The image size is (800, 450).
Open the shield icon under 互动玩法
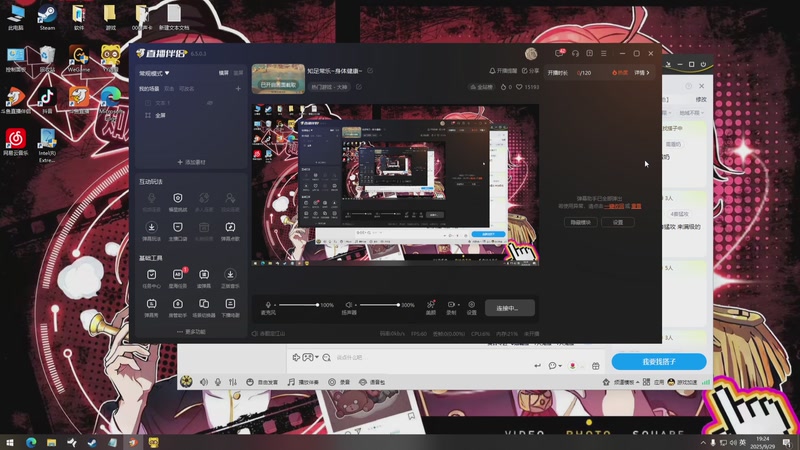pyautogui.click(x=178, y=198)
